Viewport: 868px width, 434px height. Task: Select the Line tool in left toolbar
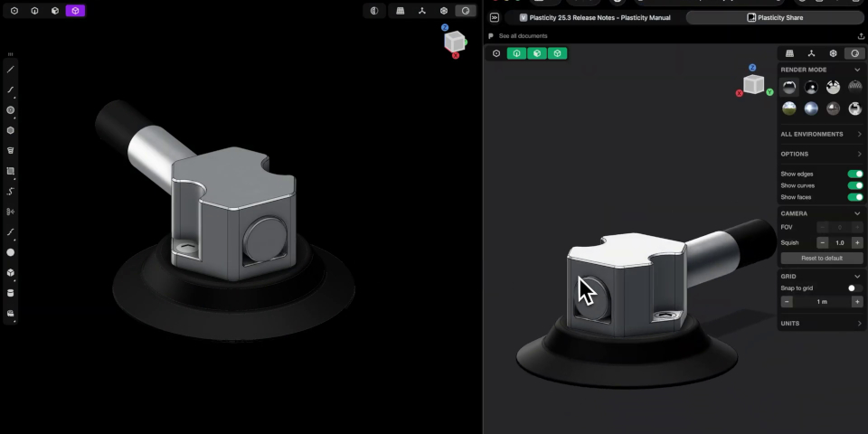(11, 70)
